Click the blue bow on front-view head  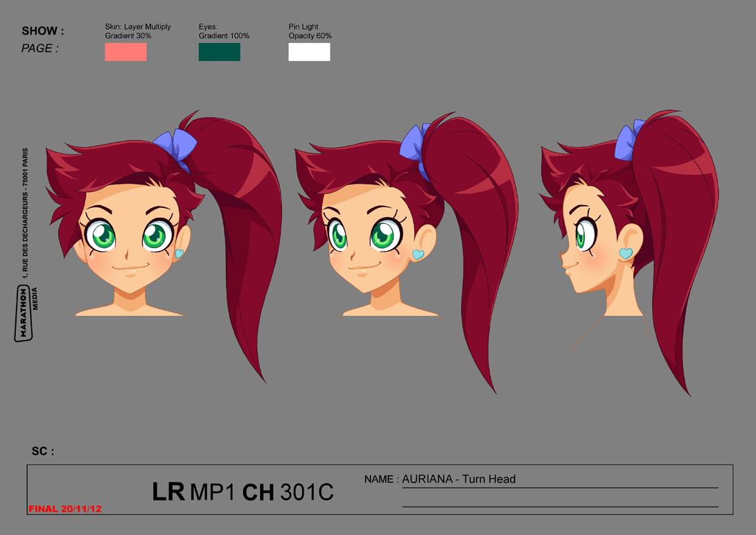tap(176, 148)
